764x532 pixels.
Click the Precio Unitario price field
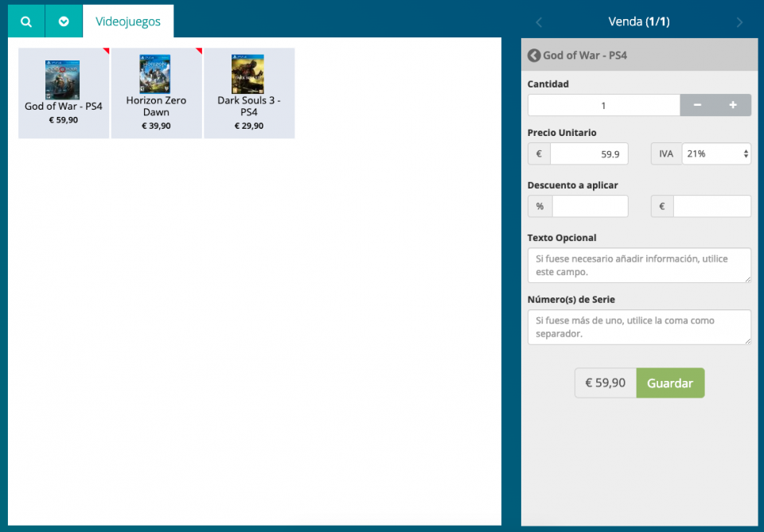[588, 154]
